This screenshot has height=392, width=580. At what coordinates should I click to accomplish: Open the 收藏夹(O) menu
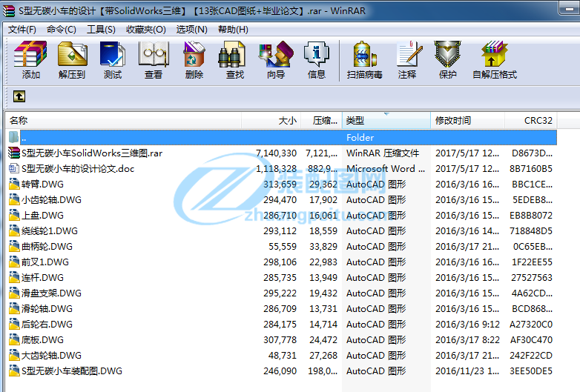click(x=145, y=30)
